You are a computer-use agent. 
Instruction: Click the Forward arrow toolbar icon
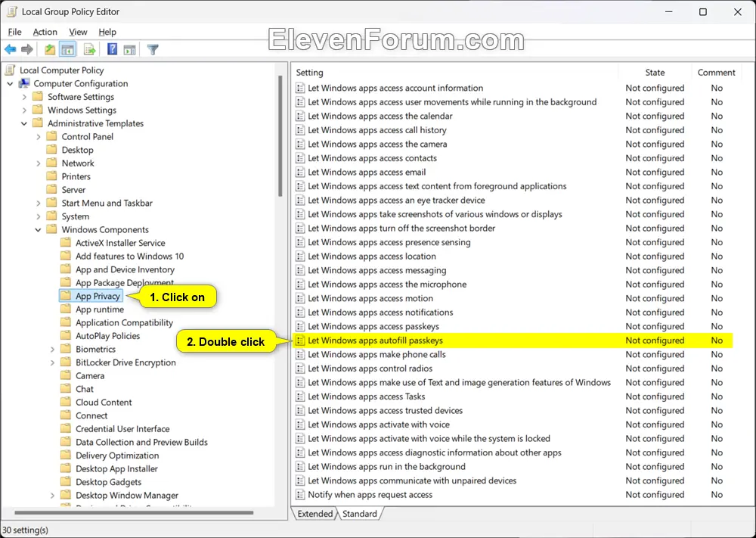pyautogui.click(x=27, y=49)
